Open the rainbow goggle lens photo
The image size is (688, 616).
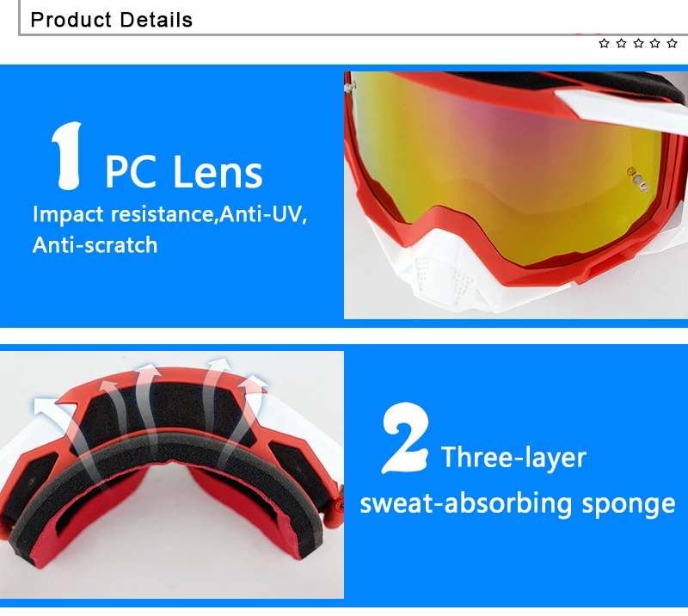coord(515,195)
